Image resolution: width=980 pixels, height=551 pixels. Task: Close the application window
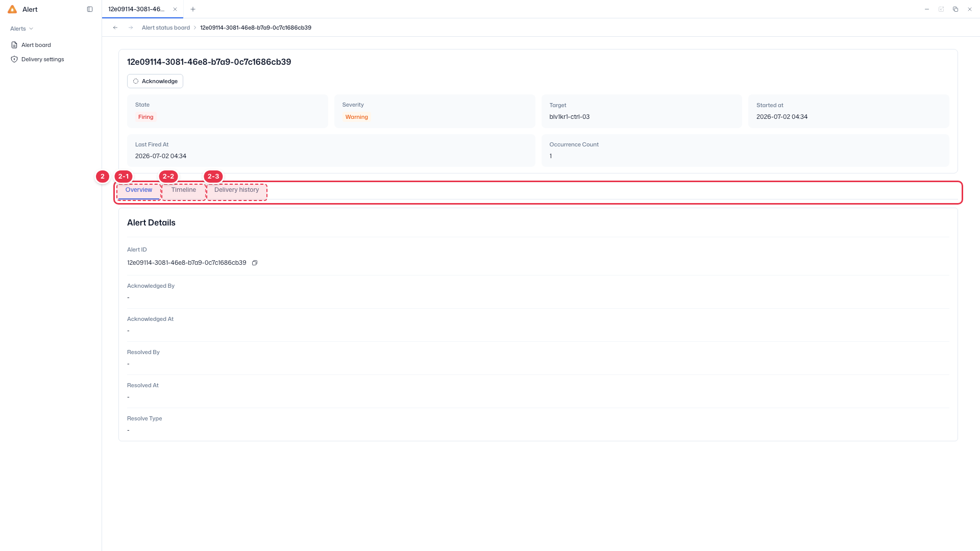click(970, 9)
